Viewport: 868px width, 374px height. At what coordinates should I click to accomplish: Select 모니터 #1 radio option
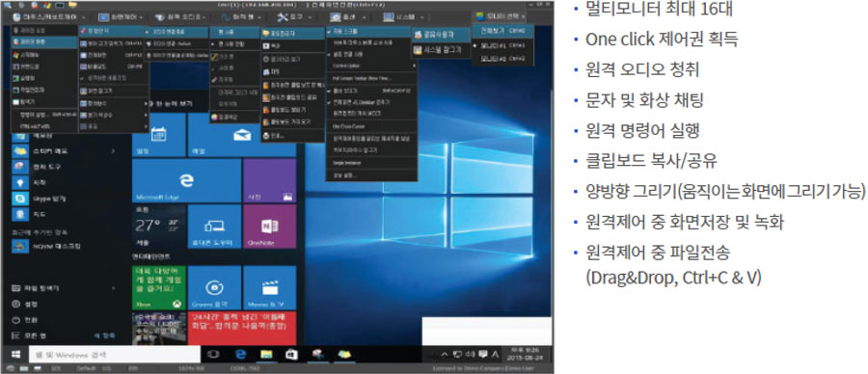pyautogui.click(x=502, y=45)
